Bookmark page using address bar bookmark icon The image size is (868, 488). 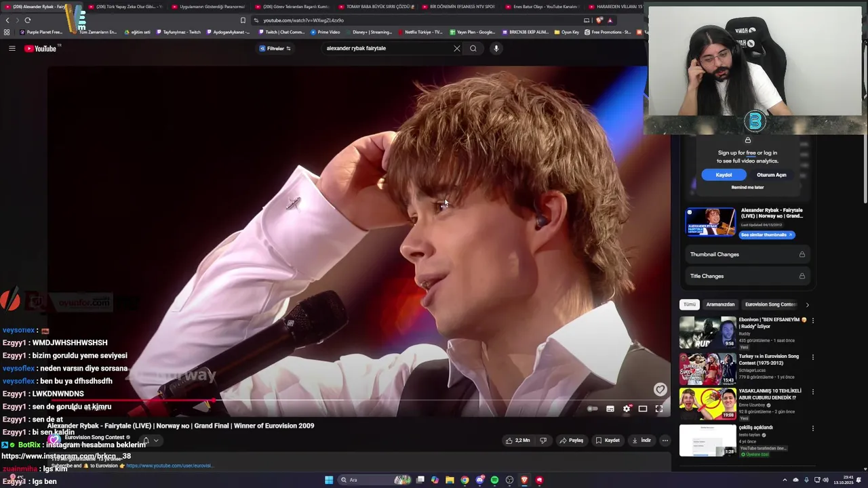[x=243, y=20]
